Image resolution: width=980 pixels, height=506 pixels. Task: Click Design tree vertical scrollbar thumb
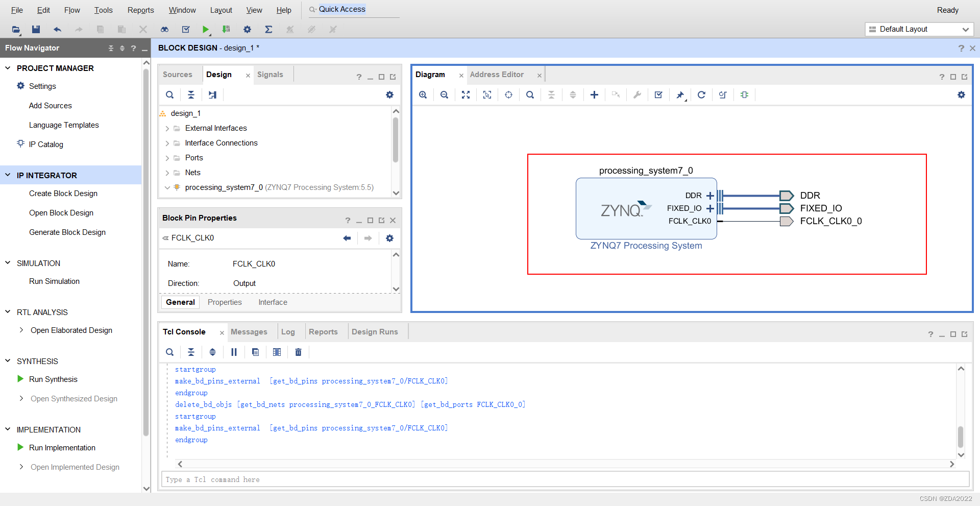[x=396, y=140]
